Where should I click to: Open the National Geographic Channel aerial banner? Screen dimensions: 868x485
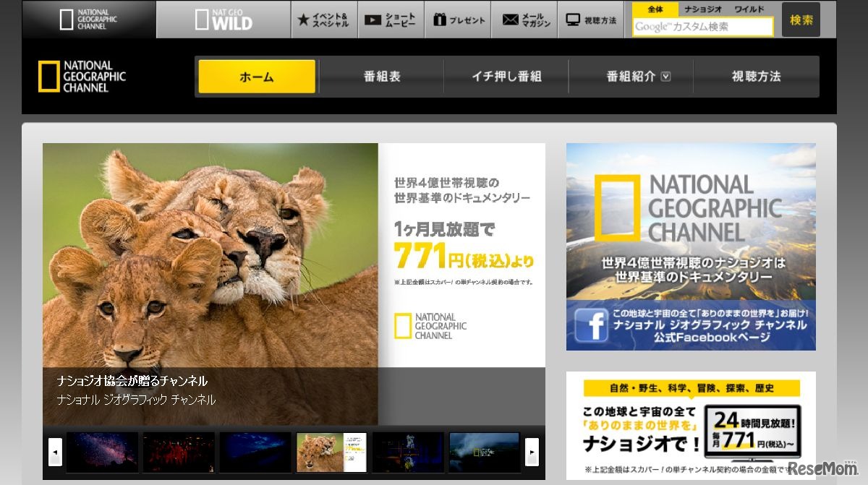coord(691,246)
